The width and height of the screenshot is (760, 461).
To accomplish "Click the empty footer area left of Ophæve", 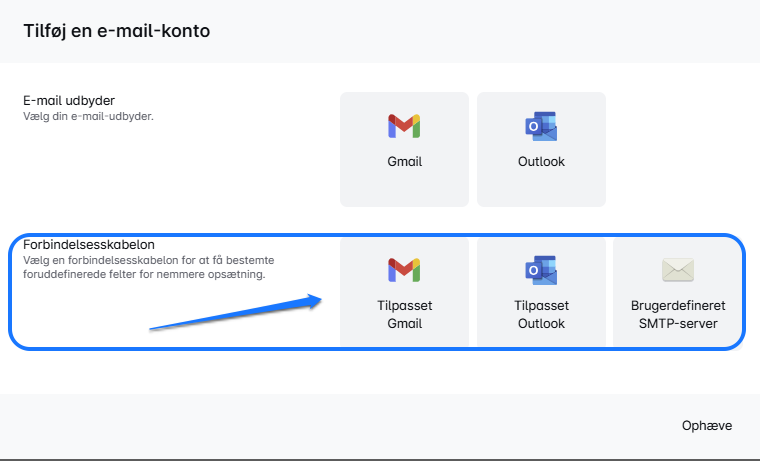I will point(300,425).
